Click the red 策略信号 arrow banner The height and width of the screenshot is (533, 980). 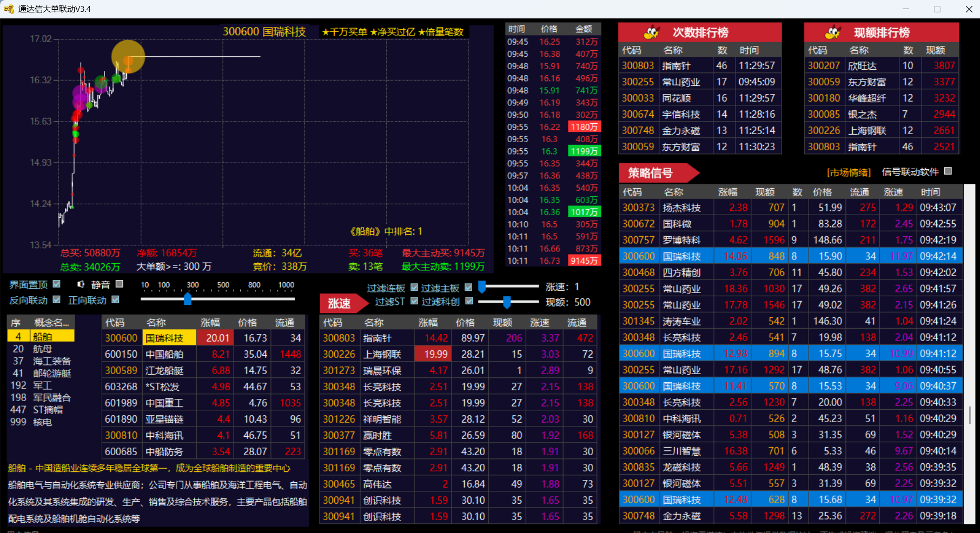655,173
